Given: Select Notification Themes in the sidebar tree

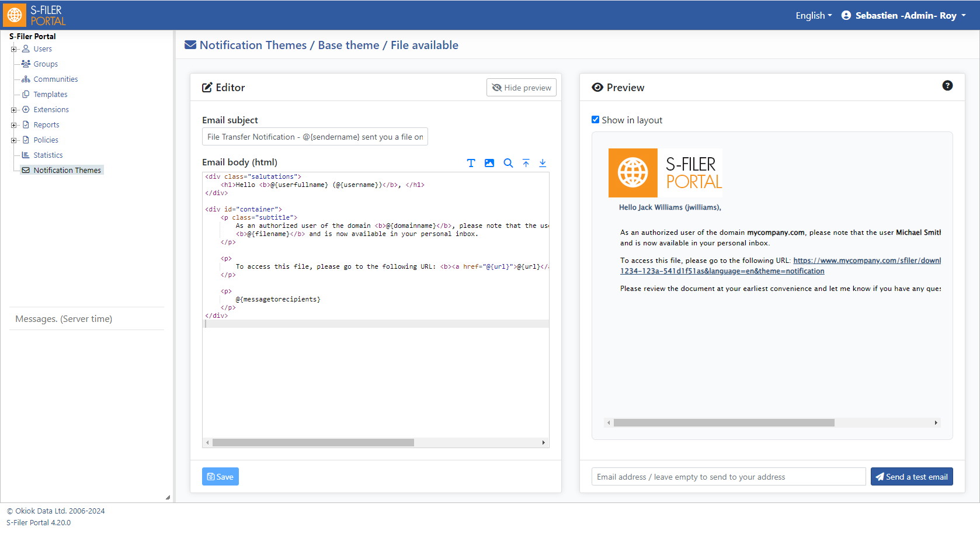Looking at the screenshot, I should [x=67, y=170].
